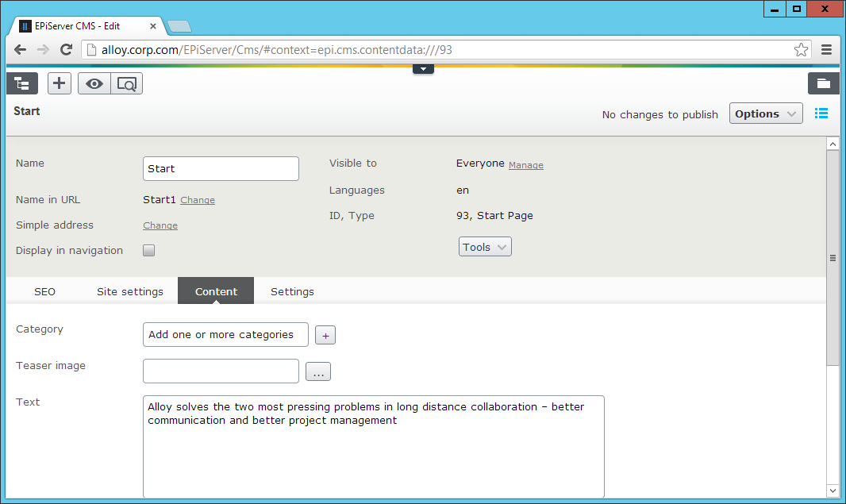Close the EPiServer CMS - Edit tab
846x504 pixels.
153,26
